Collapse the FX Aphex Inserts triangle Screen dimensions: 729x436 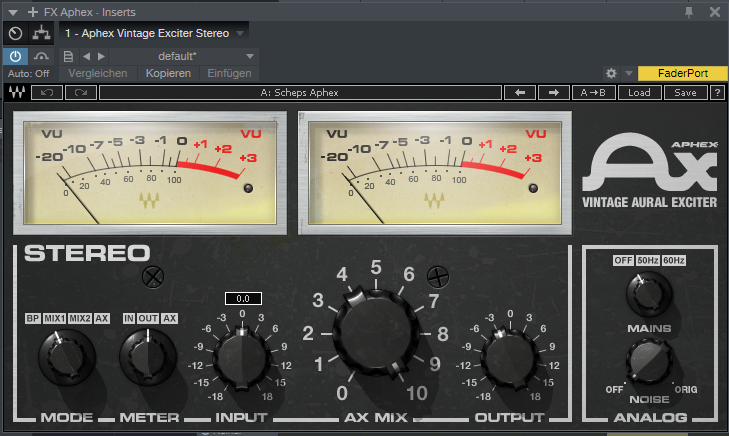(x=13, y=13)
